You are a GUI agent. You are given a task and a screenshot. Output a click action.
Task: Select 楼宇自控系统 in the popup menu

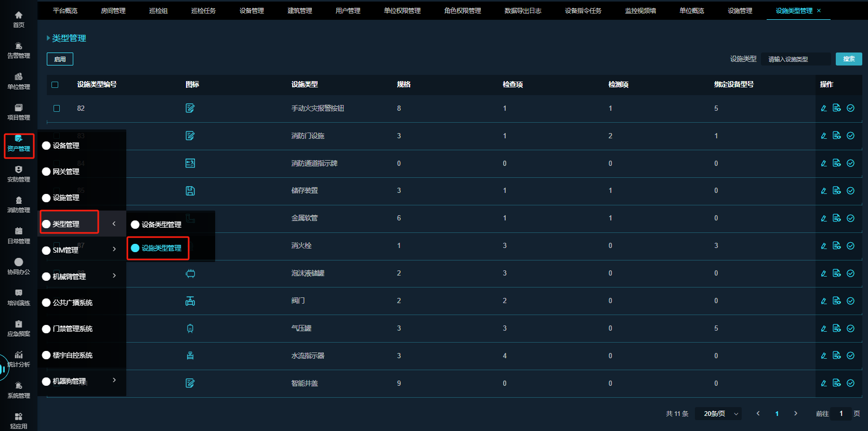pos(73,355)
